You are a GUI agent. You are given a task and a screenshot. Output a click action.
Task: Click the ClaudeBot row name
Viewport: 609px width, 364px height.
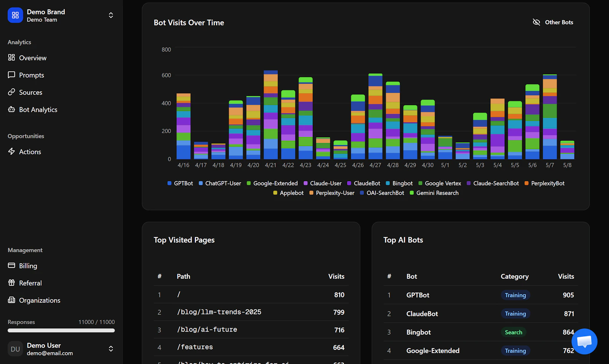tap(422, 314)
